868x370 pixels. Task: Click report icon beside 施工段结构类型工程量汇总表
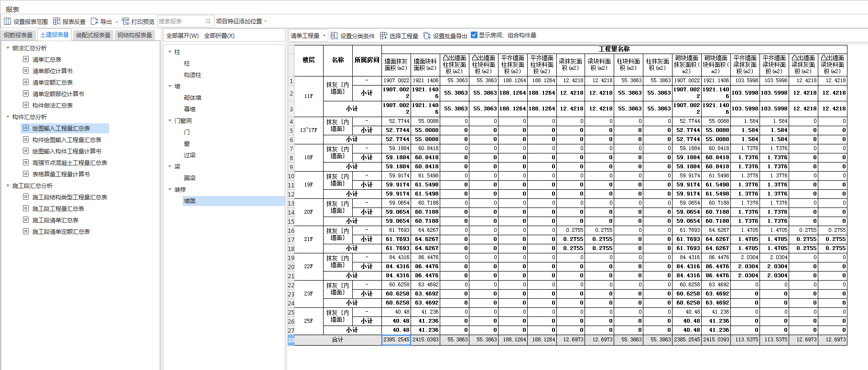26,197
